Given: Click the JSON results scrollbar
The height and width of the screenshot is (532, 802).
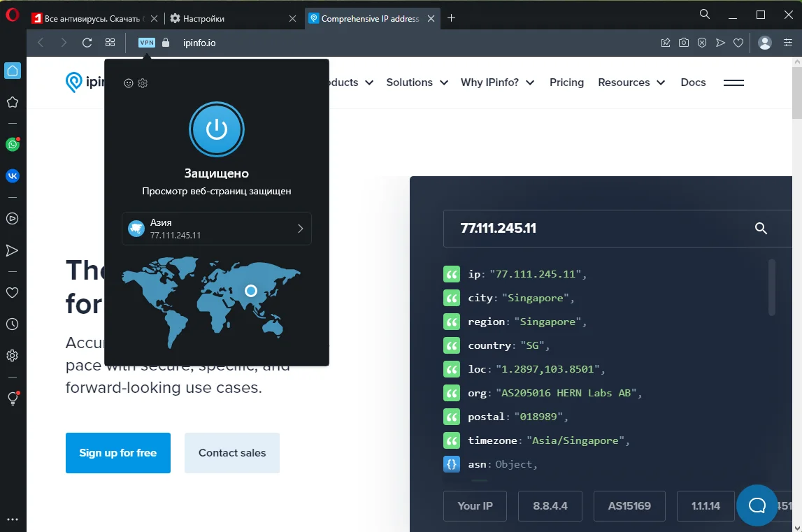Looking at the screenshot, I should pos(772,287).
